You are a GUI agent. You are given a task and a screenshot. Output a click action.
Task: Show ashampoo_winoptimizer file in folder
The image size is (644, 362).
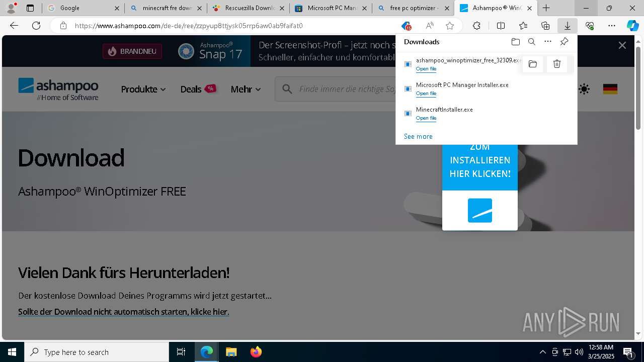[533, 64]
